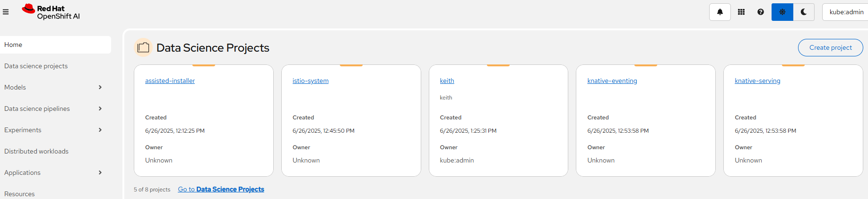868x199 pixels.
Task: Go to Distributed workloads page
Action: 36,151
